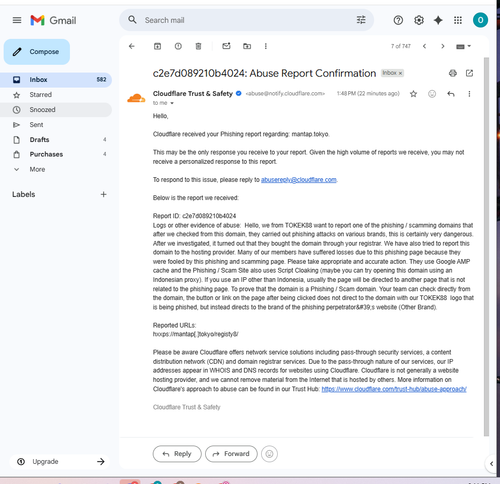Open the Sent folder

click(56, 125)
